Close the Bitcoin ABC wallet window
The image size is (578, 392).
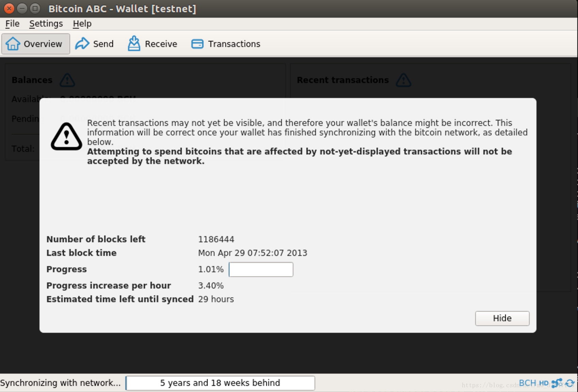[x=9, y=9]
